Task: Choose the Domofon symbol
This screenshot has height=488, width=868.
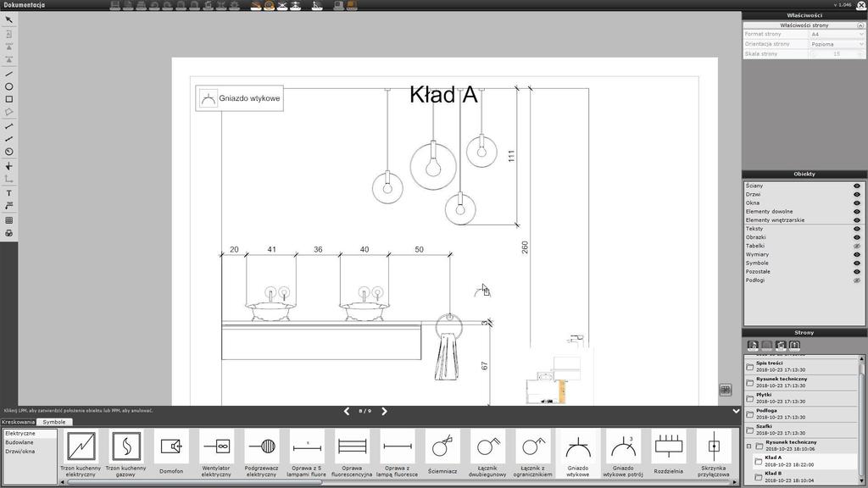Action: (x=171, y=454)
